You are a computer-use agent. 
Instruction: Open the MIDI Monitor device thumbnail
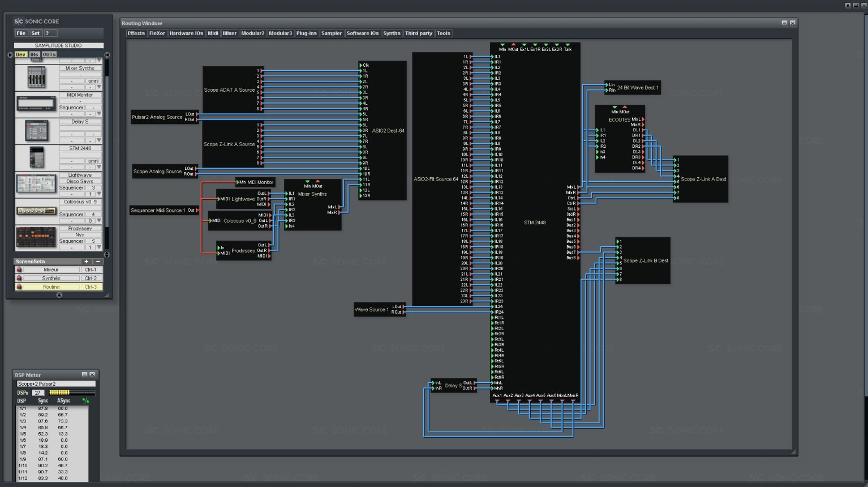[36, 104]
